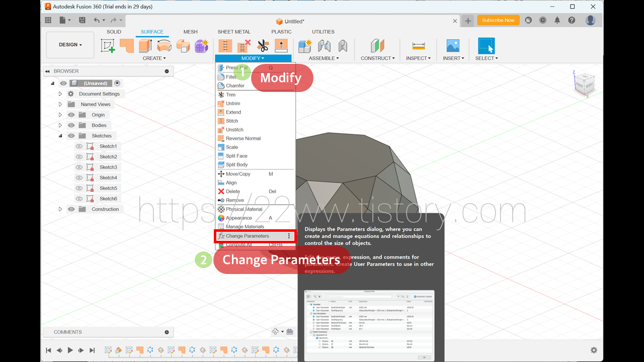Play the timeline

[70, 350]
